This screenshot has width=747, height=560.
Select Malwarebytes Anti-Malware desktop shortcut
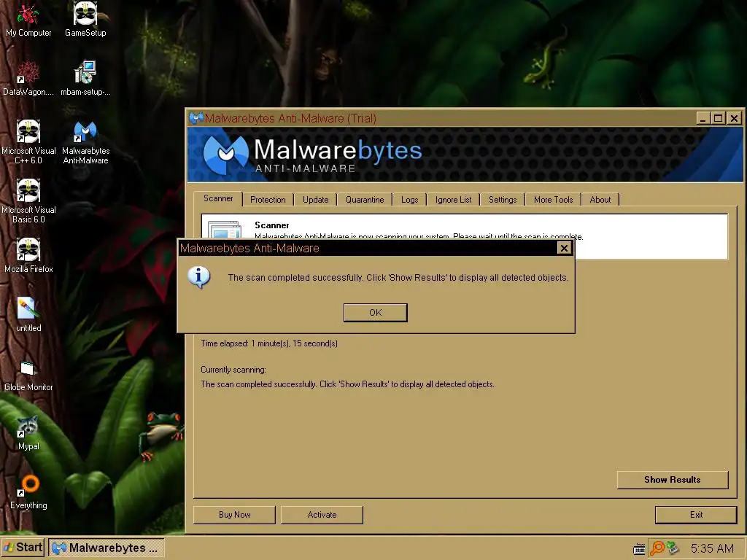pos(85,142)
